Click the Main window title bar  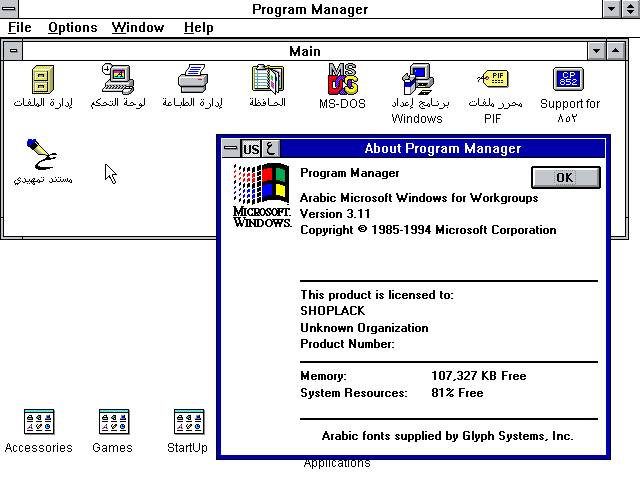[305, 51]
